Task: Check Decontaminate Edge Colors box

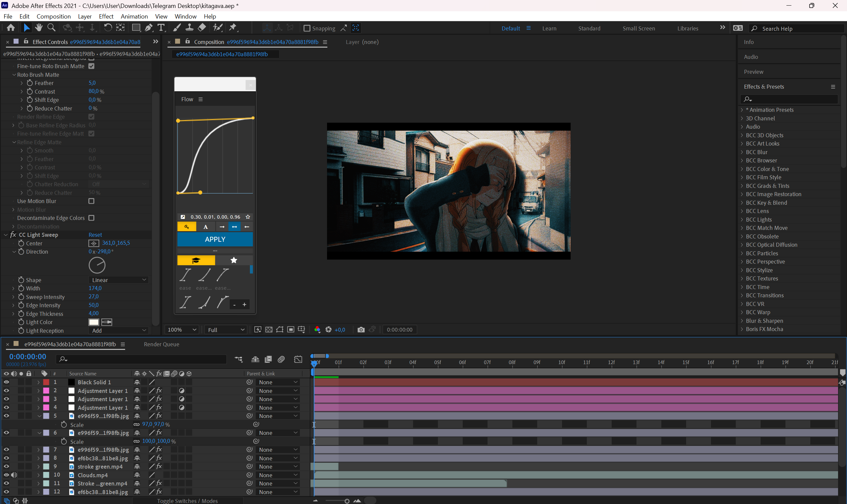Action: click(91, 218)
